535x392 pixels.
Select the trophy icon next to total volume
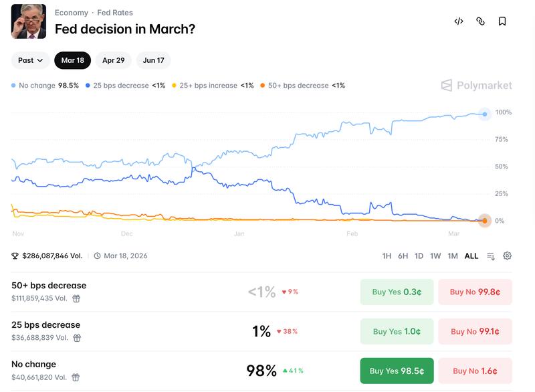coord(16,256)
